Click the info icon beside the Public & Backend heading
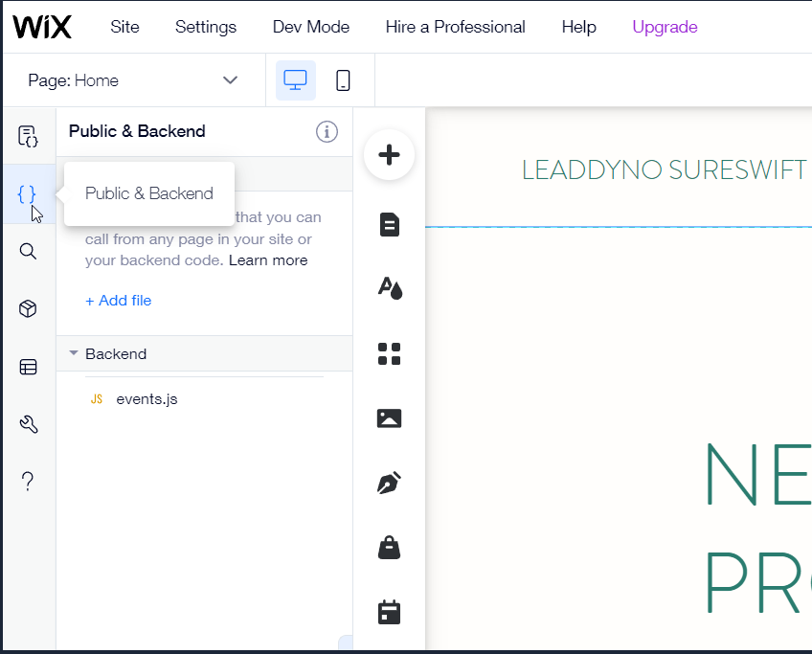This screenshot has width=812, height=654. click(x=327, y=131)
